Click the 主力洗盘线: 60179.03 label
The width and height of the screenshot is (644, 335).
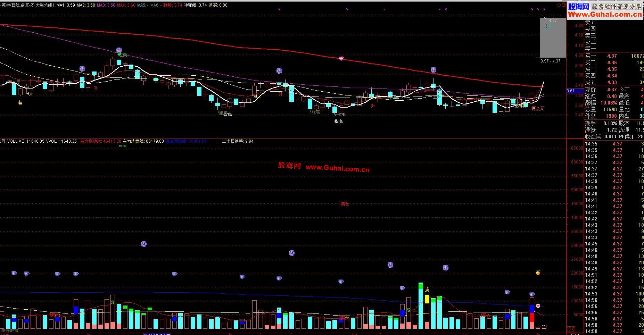[x=143, y=141]
